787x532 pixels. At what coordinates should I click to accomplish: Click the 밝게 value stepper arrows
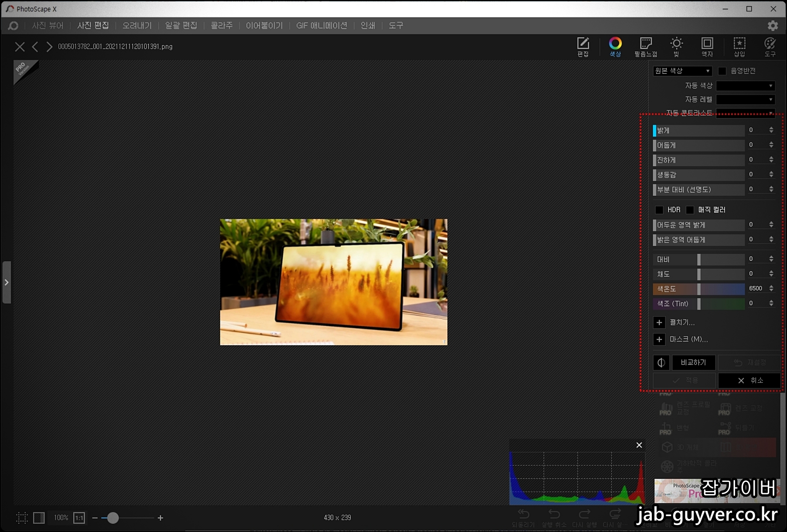(x=771, y=130)
